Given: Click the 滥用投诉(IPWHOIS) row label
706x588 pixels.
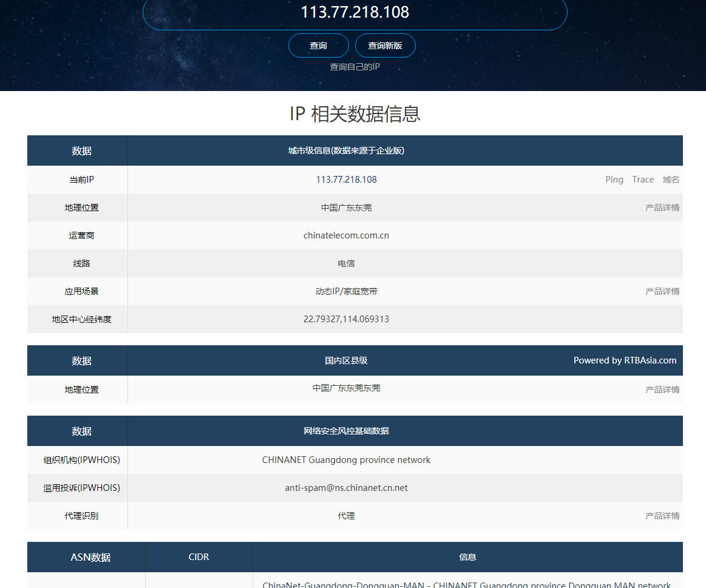Looking at the screenshot, I should tap(81, 488).
